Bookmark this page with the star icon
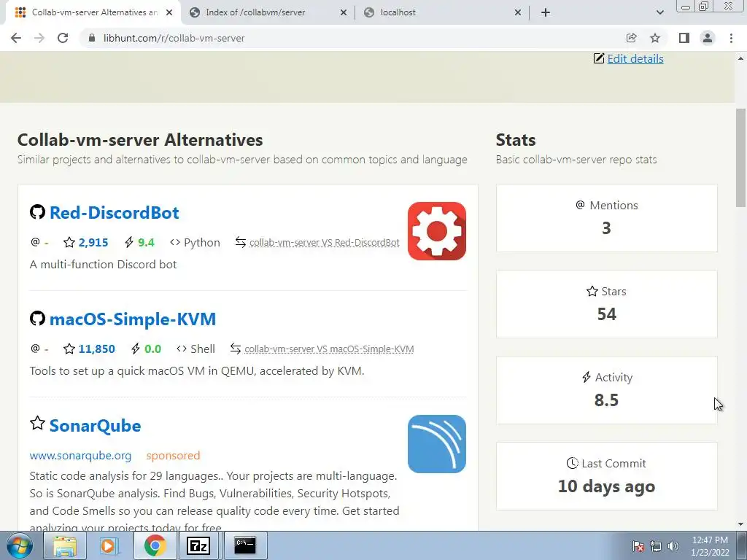Screen dimensions: 747x560 coord(655,38)
